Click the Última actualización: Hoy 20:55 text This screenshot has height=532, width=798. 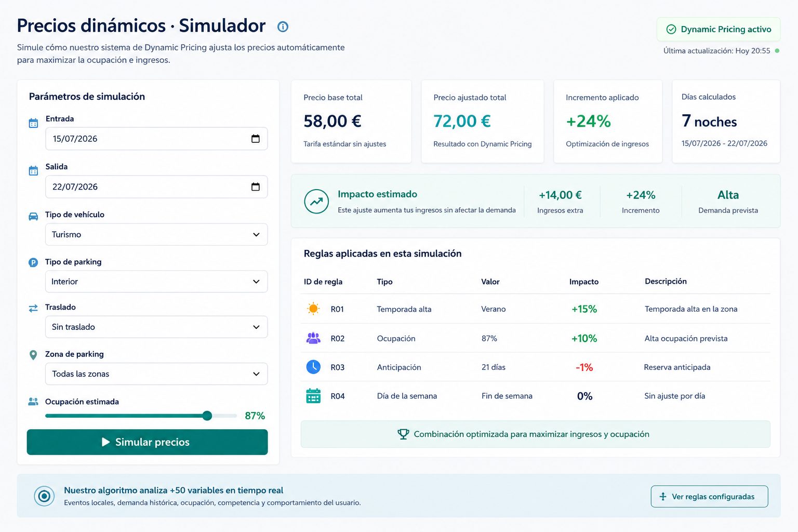[717, 51]
